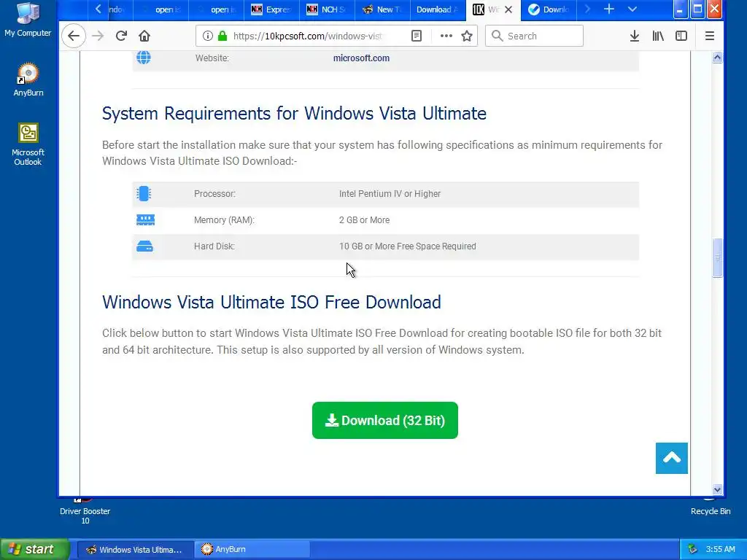This screenshot has height=560, width=747.
Task: Activate Windows Vista Ultima taskbar button
Action: pos(135,549)
